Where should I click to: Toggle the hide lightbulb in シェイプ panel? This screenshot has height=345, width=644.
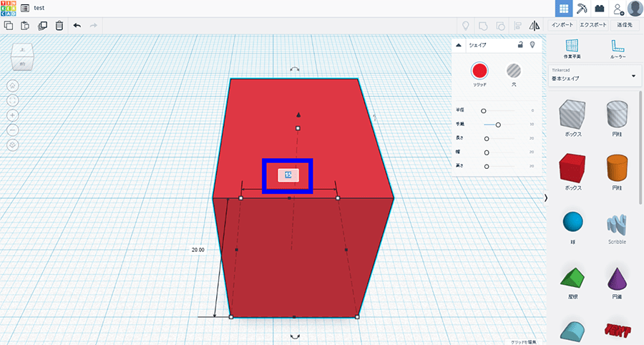coord(532,45)
